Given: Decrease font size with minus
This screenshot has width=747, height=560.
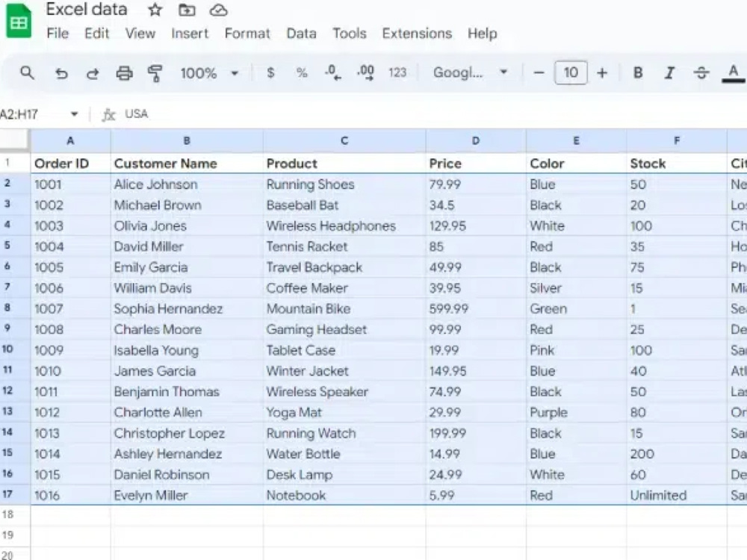Looking at the screenshot, I should 539,73.
